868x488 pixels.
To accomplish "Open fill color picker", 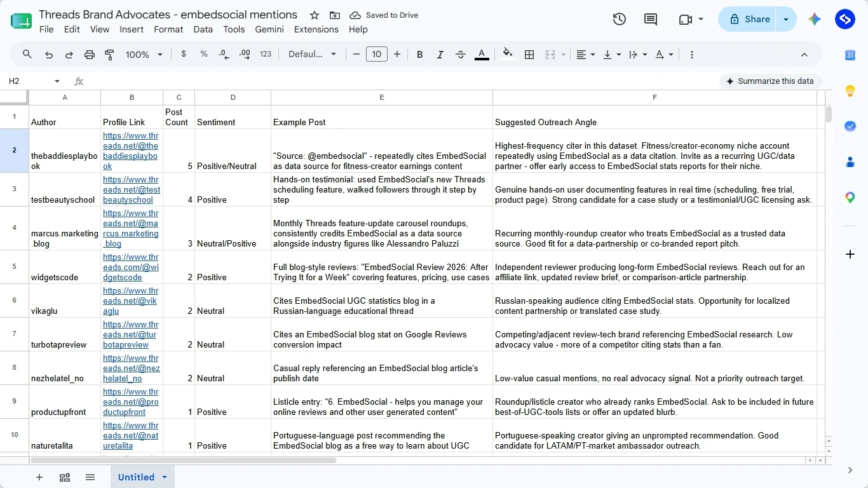I will 507,55.
